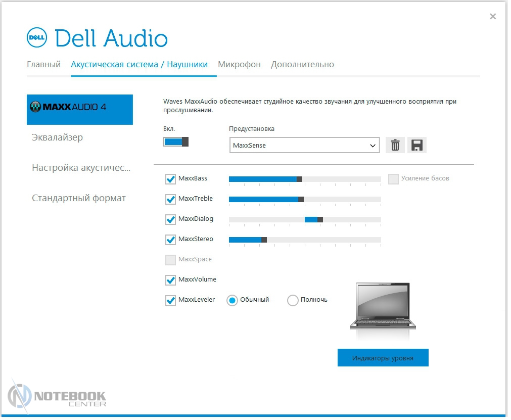Toggle the Вкл. power switch off
511x420 pixels.
click(176, 142)
